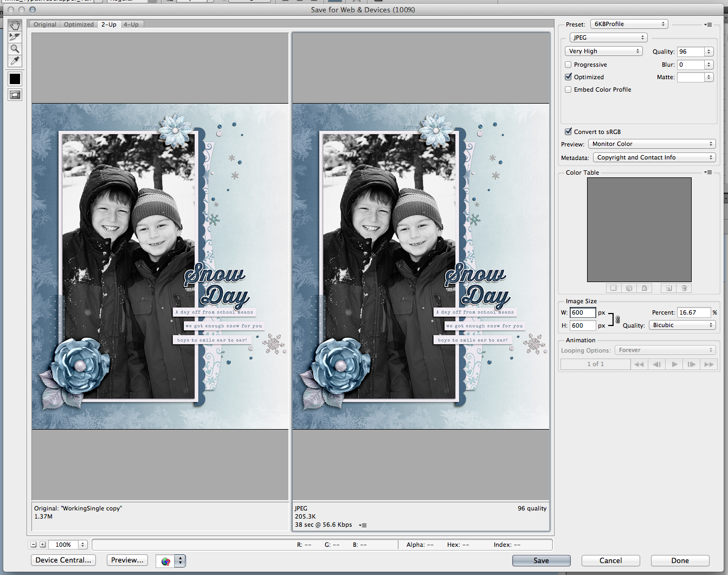
Task: Click the Quality value field showing 96
Action: [x=691, y=52]
